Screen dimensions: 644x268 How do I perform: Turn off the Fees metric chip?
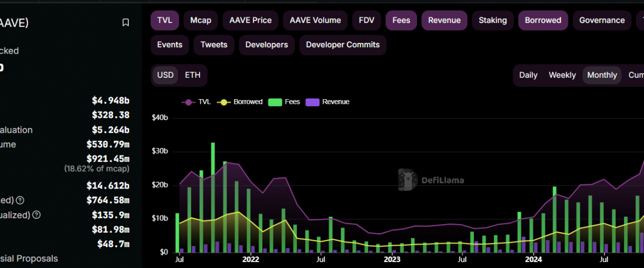click(x=401, y=20)
